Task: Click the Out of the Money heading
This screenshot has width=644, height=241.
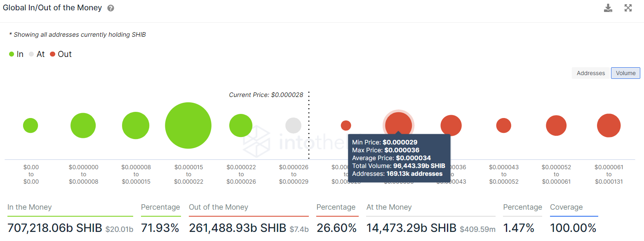Action: click(x=219, y=207)
